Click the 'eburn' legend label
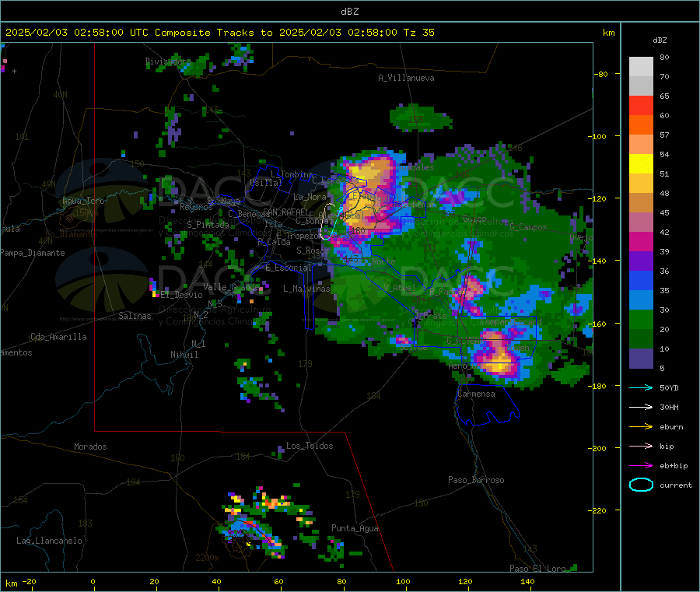 [671, 427]
